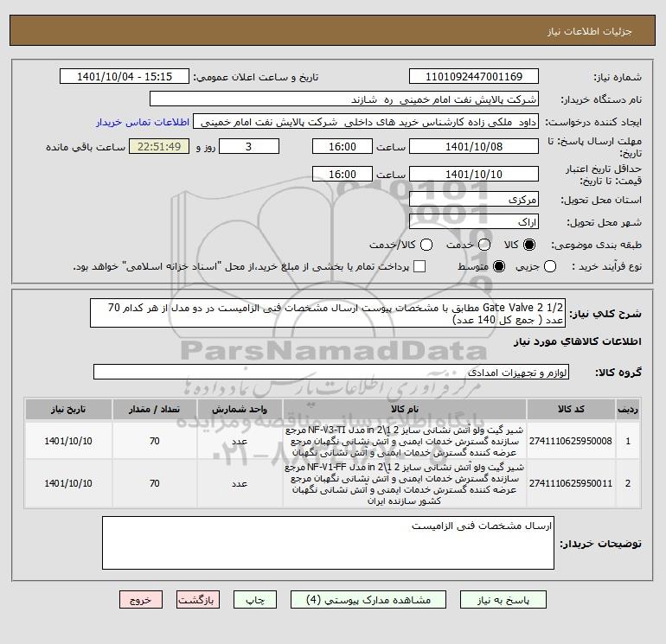This screenshot has width=666, height=644.
Task: Click quantity 70 in the second row
Action: [155, 483]
